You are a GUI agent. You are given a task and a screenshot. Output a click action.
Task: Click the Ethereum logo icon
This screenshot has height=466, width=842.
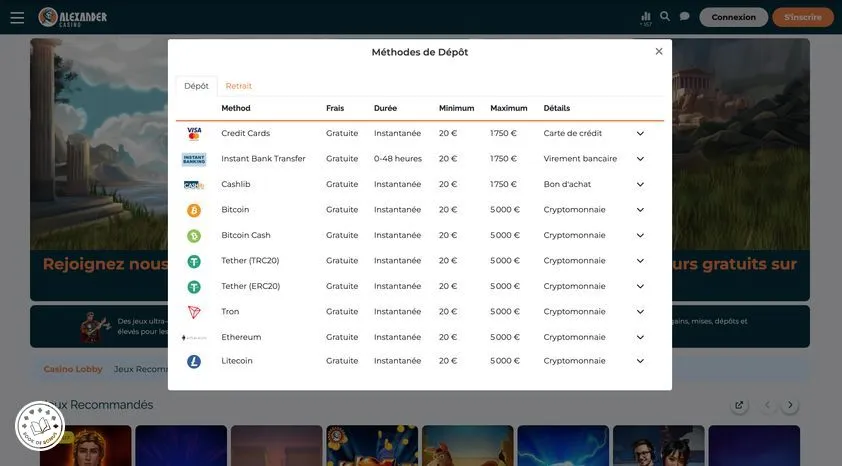[194, 338]
